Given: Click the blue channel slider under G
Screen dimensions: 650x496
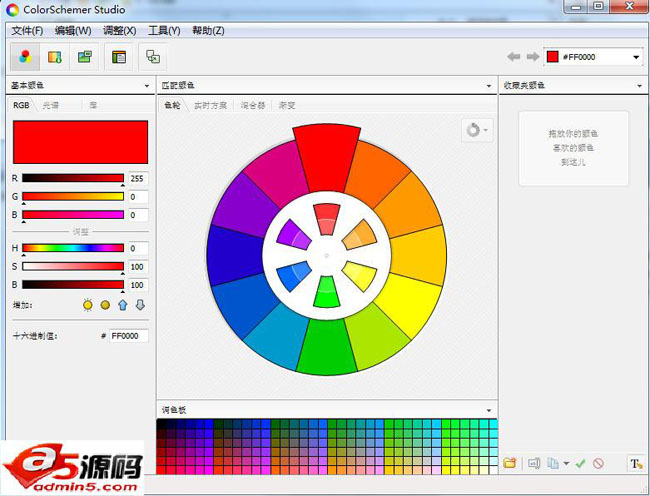Looking at the screenshot, I should (x=73, y=215).
